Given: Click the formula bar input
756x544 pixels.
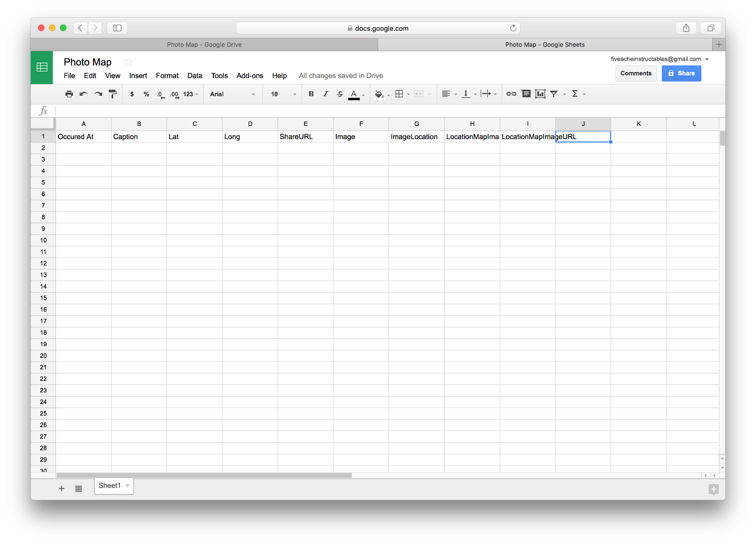Looking at the screenshot, I should tap(390, 111).
